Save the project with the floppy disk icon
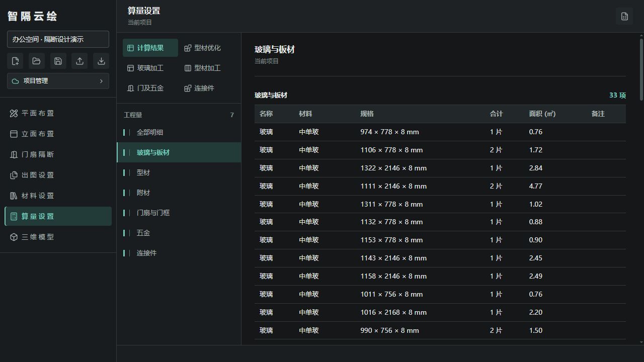Image resolution: width=644 pixels, height=362 pixels. (x=58, y=61)
